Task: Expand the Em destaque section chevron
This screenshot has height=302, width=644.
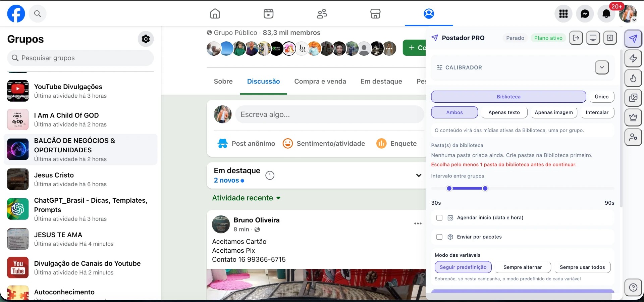Action: [419, 175]
